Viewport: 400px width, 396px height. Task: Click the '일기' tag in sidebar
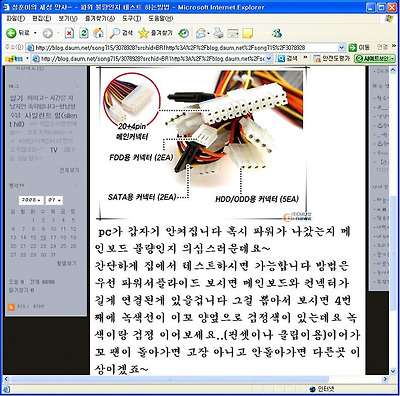point(16,98)
